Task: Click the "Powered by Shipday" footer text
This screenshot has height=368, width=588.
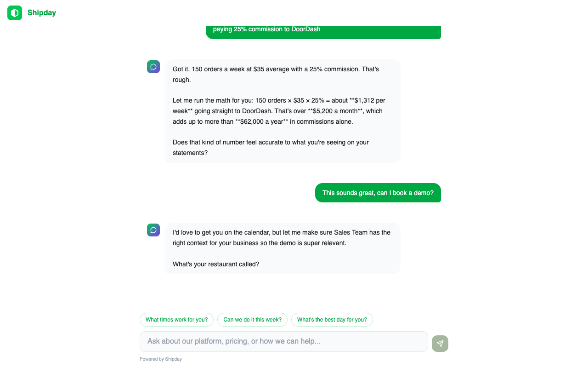Action: click(161, 359)
